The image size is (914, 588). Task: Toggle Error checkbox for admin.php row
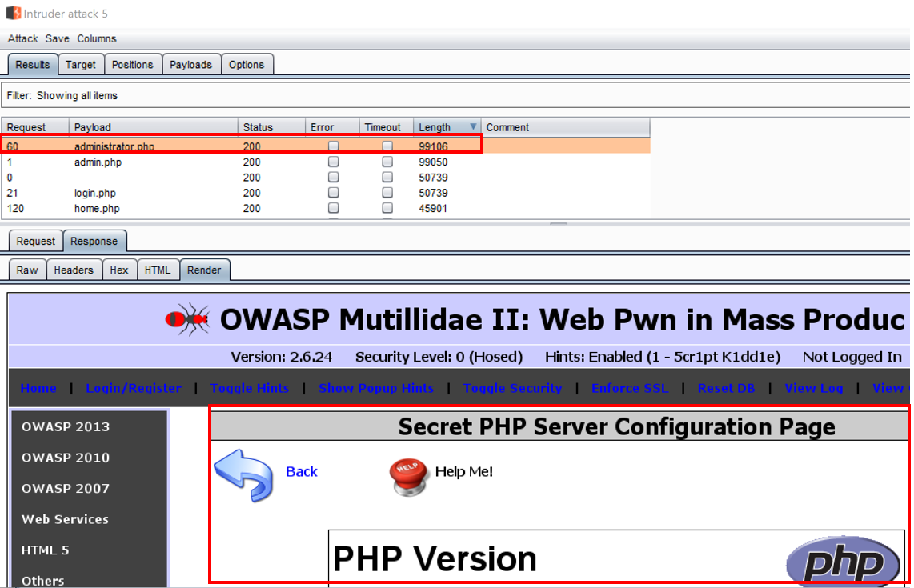point(334,162)
